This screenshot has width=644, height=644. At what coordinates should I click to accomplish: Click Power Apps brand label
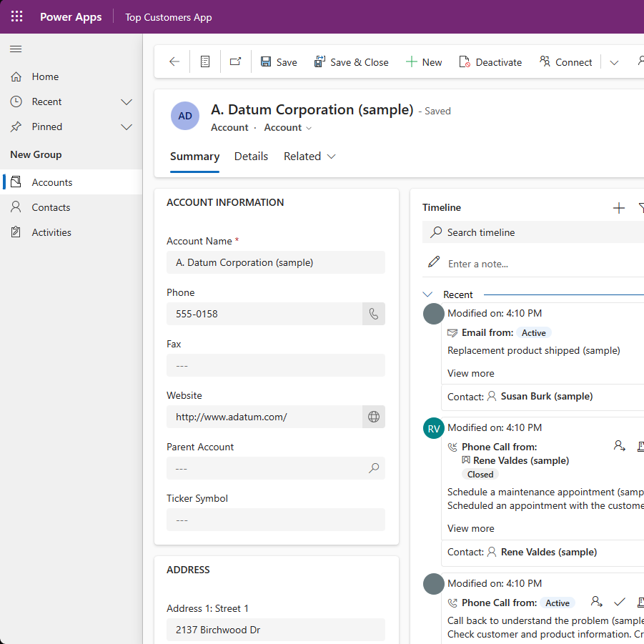tap(71, 17)
